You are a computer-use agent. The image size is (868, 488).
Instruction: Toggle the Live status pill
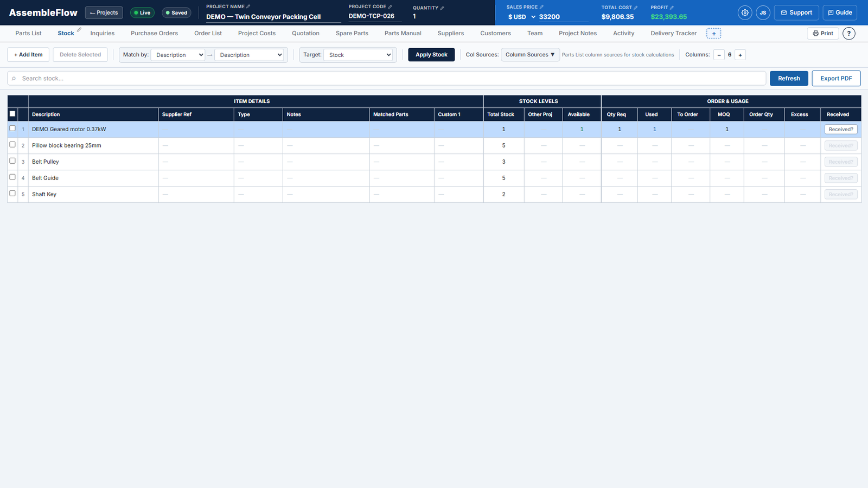142,12
